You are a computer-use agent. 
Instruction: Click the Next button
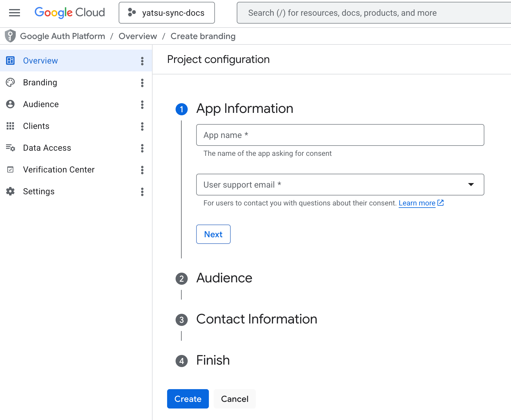click(x=213, y=234)
